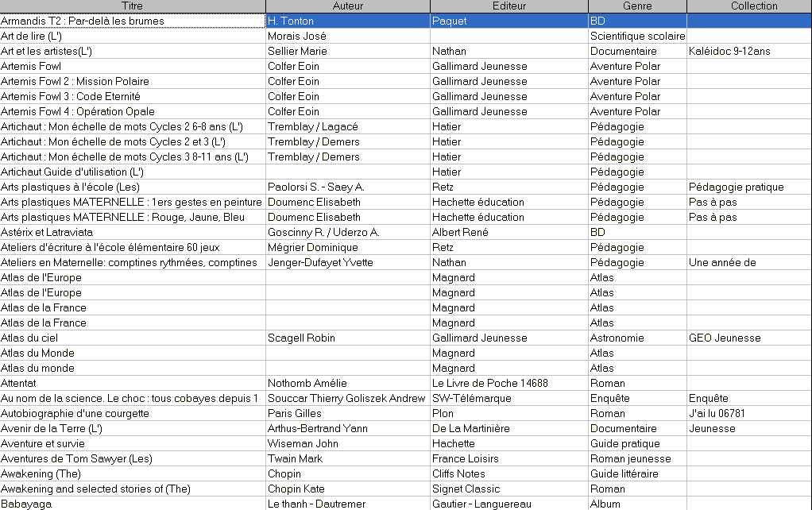Select title 'Aventure et survie'
Viewport: 812px width, 510px height.
point(42,444)
